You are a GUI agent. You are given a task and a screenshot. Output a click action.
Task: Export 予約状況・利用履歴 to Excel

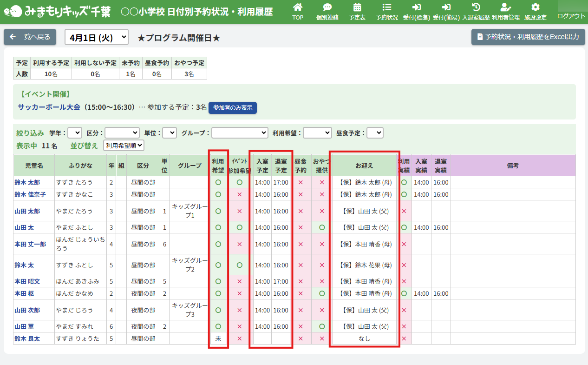pyautogui.click(x=528, y=37)
